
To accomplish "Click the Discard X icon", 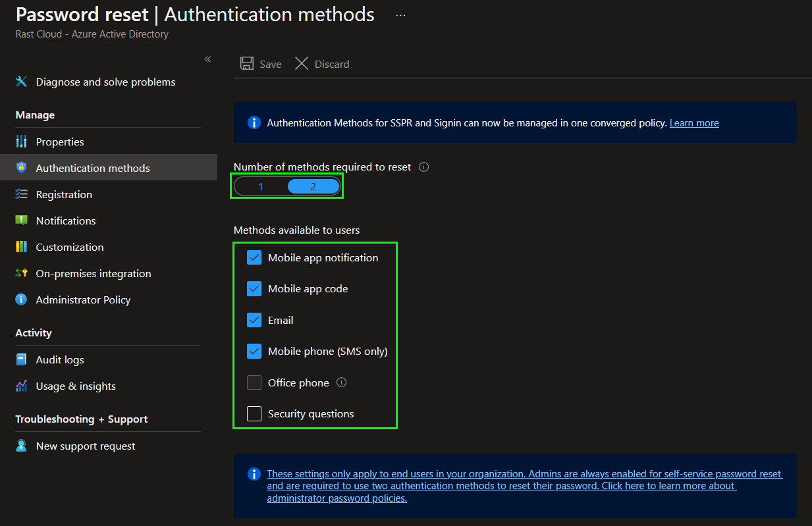I will point(302,63).
